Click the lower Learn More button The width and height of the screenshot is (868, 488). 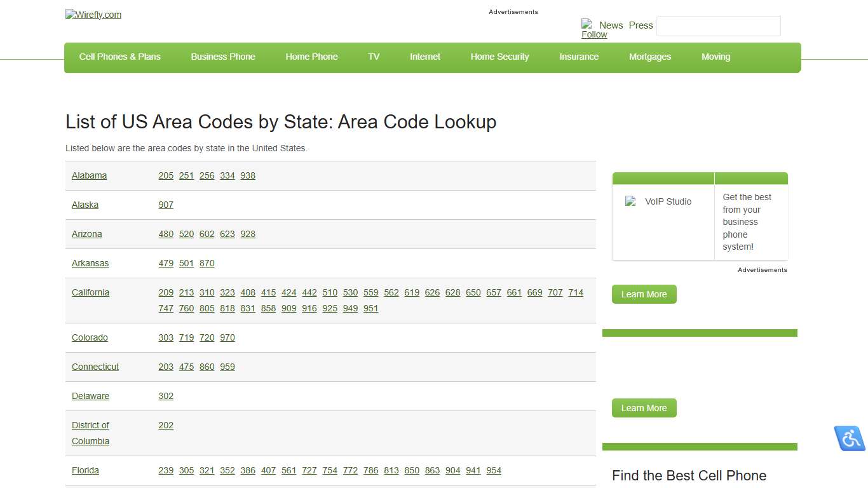tap(644, 408)
